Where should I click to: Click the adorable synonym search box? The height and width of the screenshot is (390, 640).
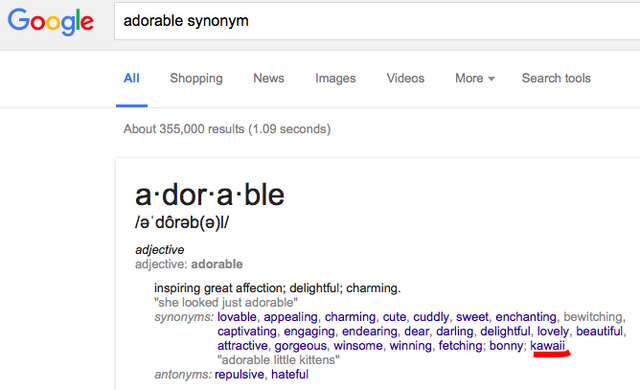(377, 21)
